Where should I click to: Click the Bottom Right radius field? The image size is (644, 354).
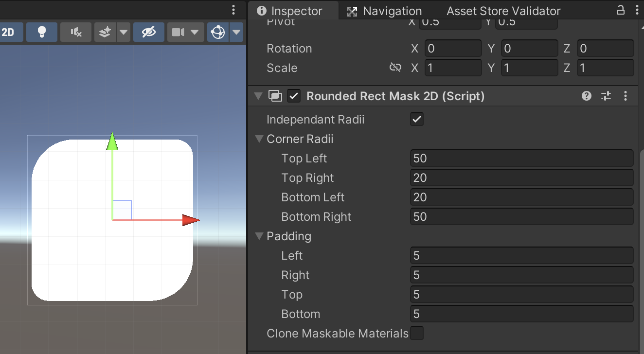[x=522, y=216]
